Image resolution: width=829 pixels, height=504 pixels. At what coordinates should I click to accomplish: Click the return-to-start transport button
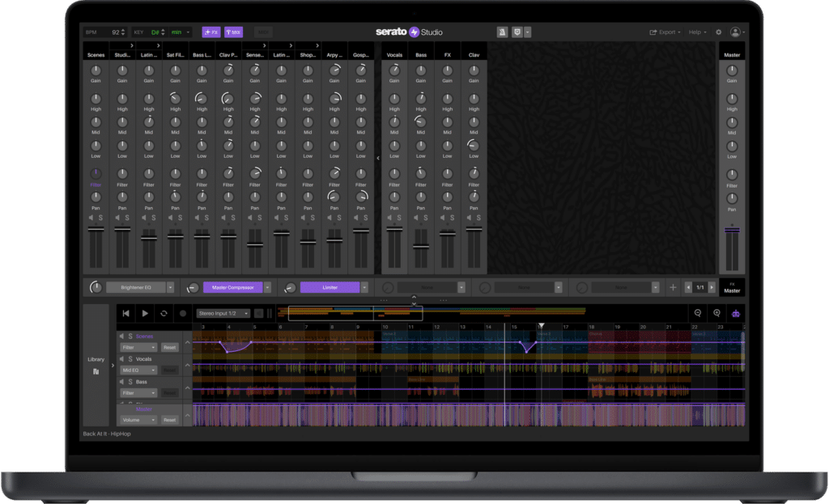click(x=125, y=313)
